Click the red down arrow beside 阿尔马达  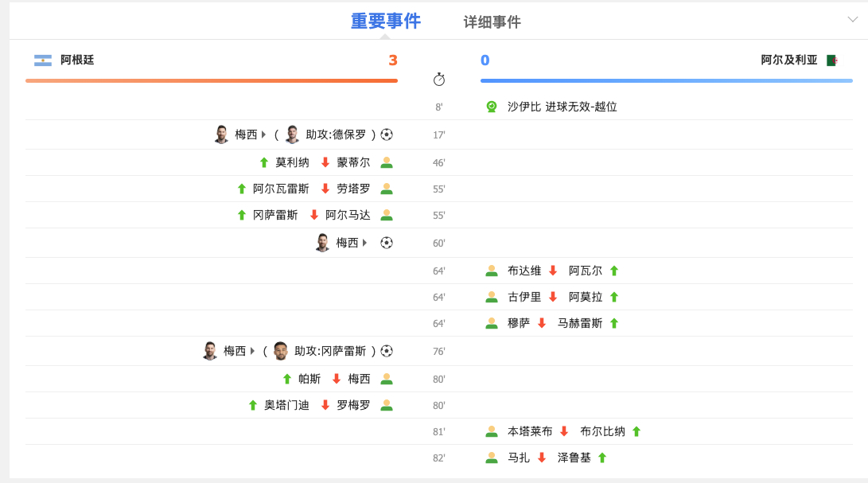314,215
